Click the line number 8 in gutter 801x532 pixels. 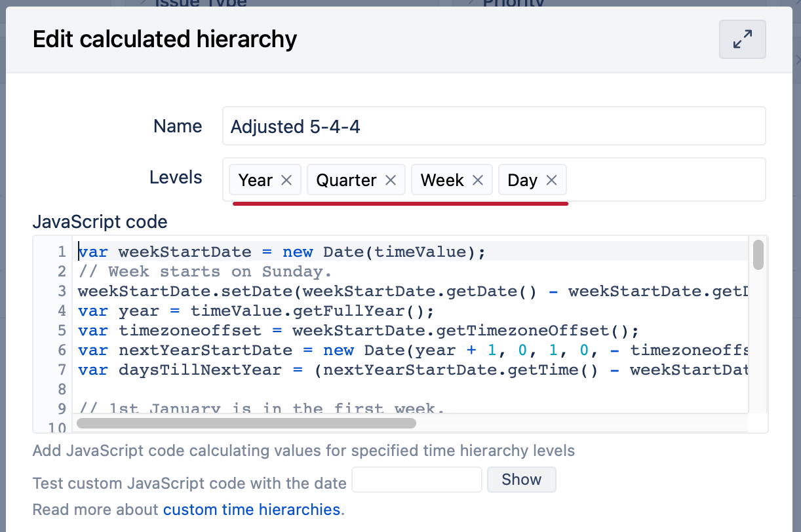62,389
